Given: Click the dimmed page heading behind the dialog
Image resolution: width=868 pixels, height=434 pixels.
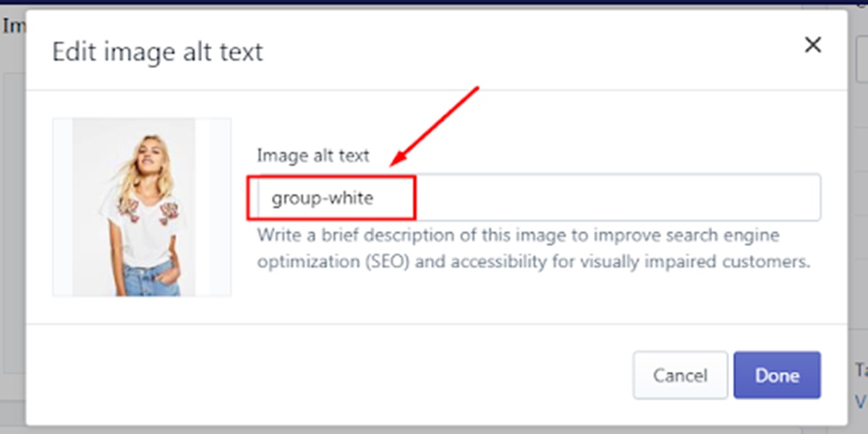Looking at the screenshot, I should [12, 26].
